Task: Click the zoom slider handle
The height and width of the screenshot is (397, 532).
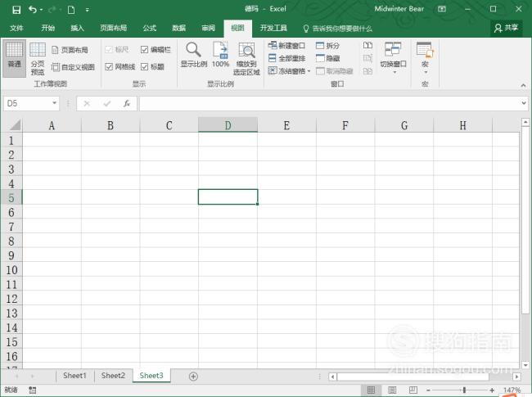Action: coord(464,390)
